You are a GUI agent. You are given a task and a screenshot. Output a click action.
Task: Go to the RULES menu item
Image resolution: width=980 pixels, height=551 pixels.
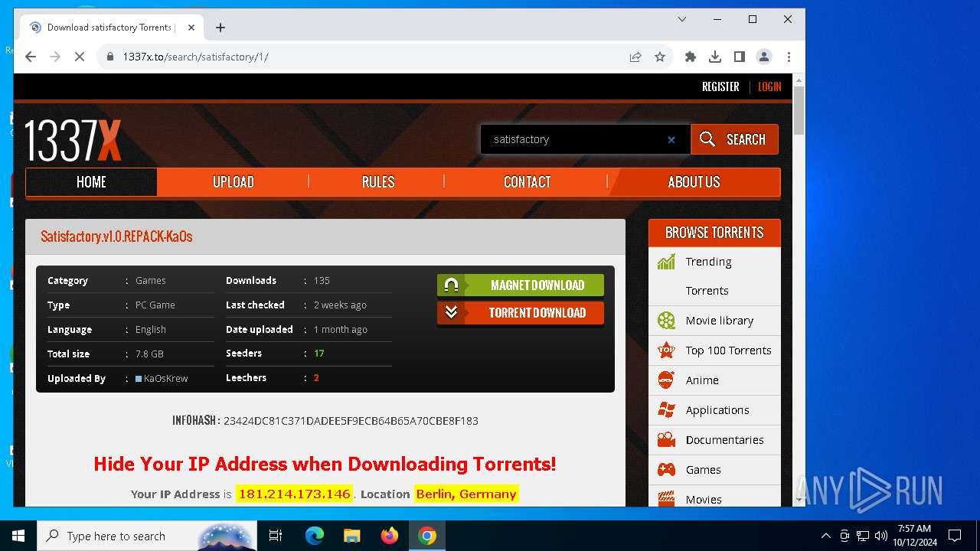(378, 182)
